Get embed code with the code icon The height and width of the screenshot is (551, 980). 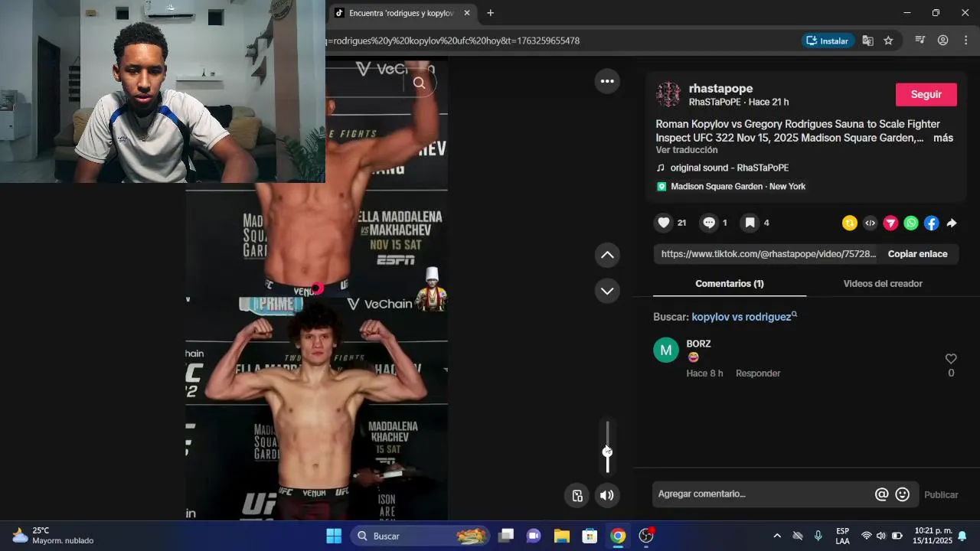(x=870, y=223)
